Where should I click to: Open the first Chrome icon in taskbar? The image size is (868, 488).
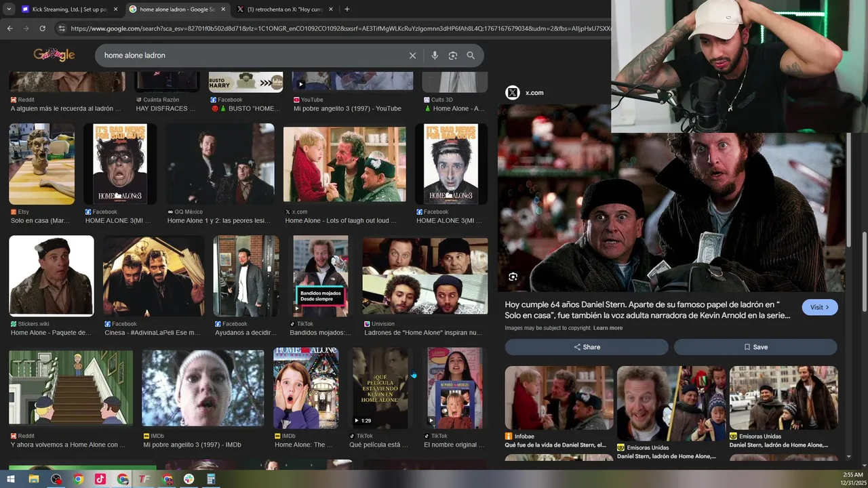coord(79,479)
